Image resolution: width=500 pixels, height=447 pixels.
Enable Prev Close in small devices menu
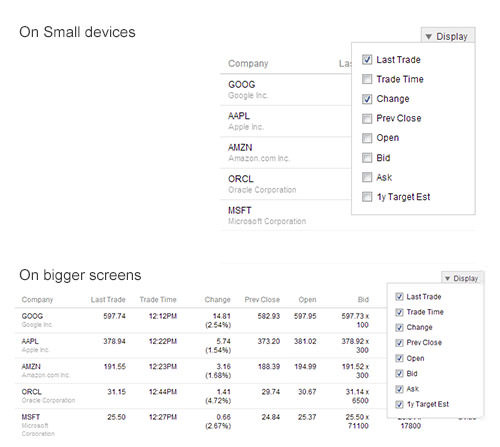367,118
